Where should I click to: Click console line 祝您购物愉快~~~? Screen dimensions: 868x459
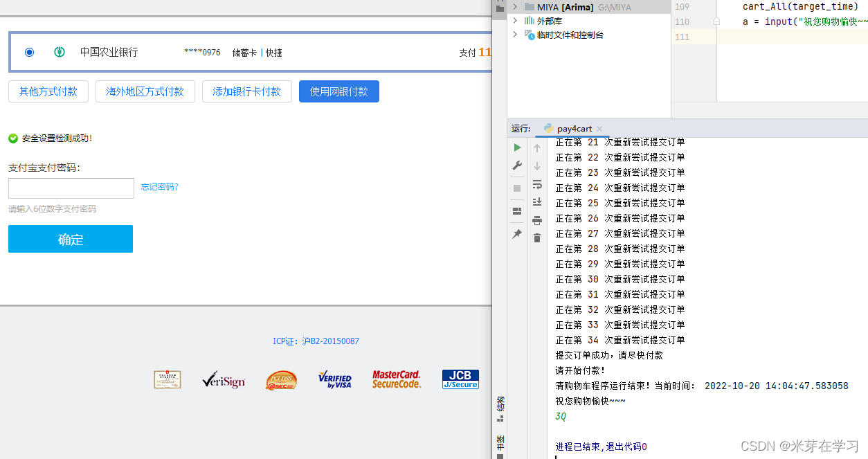(590, 401)
